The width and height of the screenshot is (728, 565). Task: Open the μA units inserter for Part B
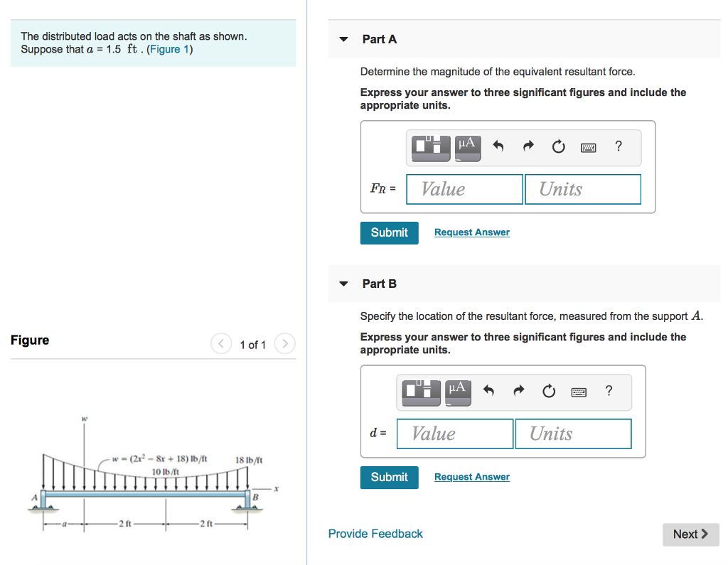point(458,392)
